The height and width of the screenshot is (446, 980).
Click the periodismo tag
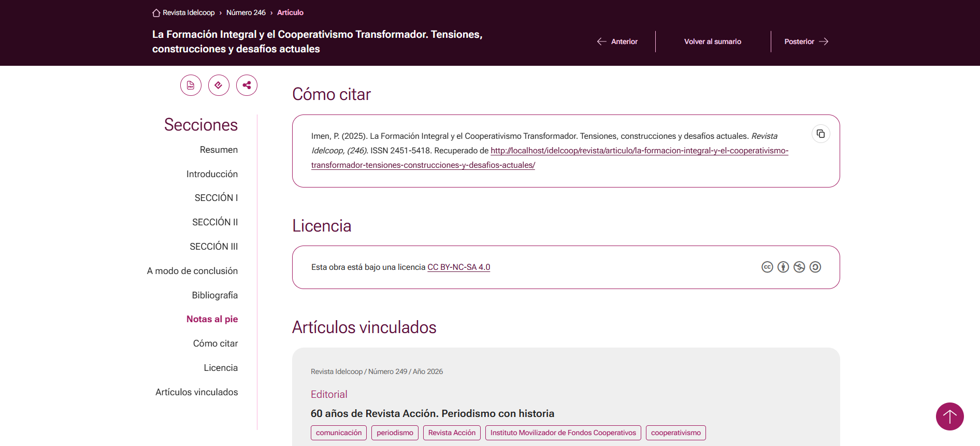click(x=395, y=433)
